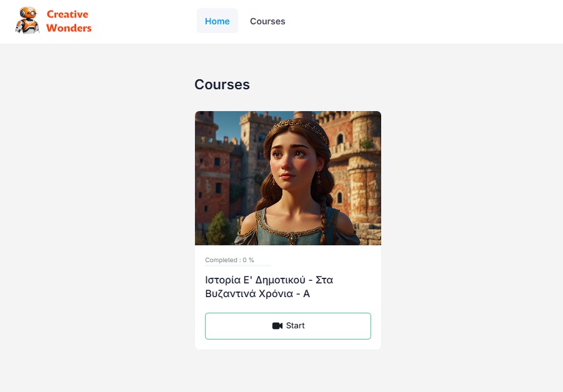Click the word "Wonders" in the logo

point(69,28)
